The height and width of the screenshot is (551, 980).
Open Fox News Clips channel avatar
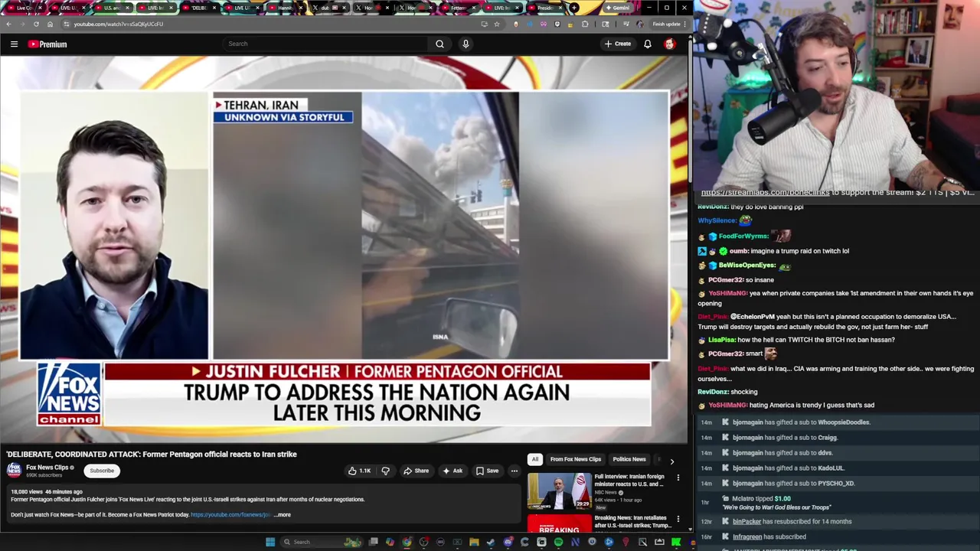pyautogui.click(x=14, y=470)
